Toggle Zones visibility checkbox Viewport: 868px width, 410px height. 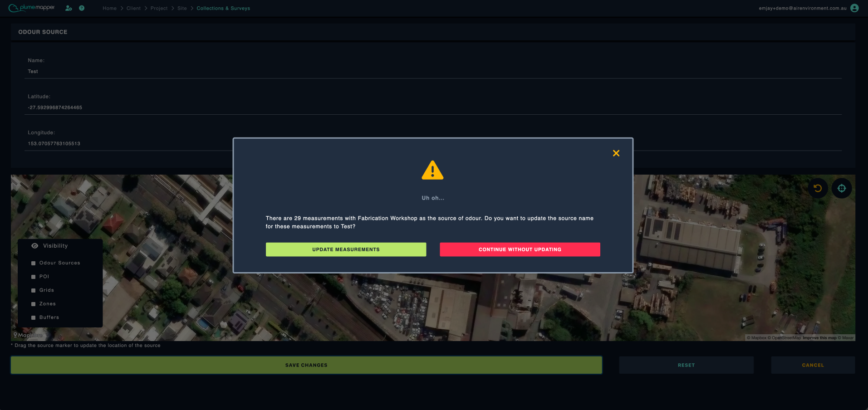(33, 304)
